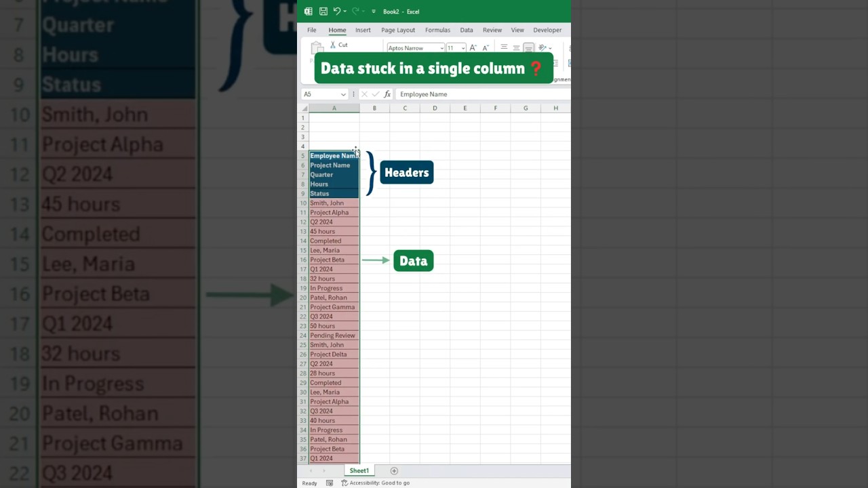
Task: Click the greyed Redo arrow
Action: coord(355,12)
